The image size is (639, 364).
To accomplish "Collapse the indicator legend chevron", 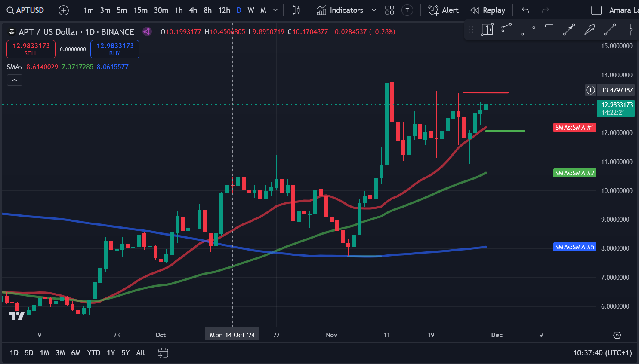I will pyautogui.click(x=14, y=80).
